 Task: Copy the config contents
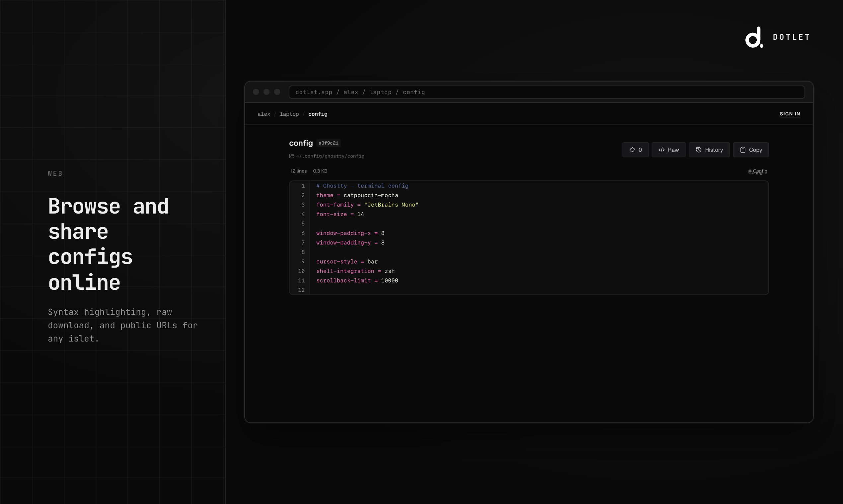point(750,150)
